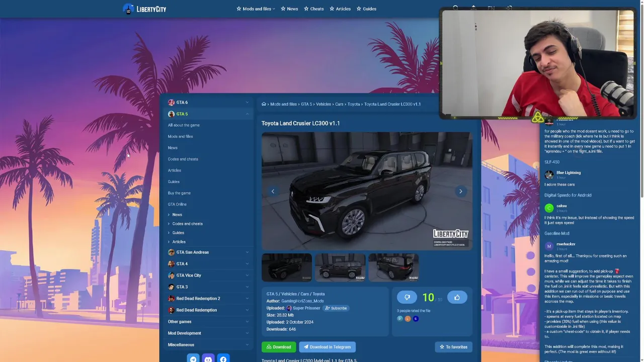This screenshot has width=644, height=362.
Task: Open the Discord social icon in sidebar
Action: [x=208, y=359]
